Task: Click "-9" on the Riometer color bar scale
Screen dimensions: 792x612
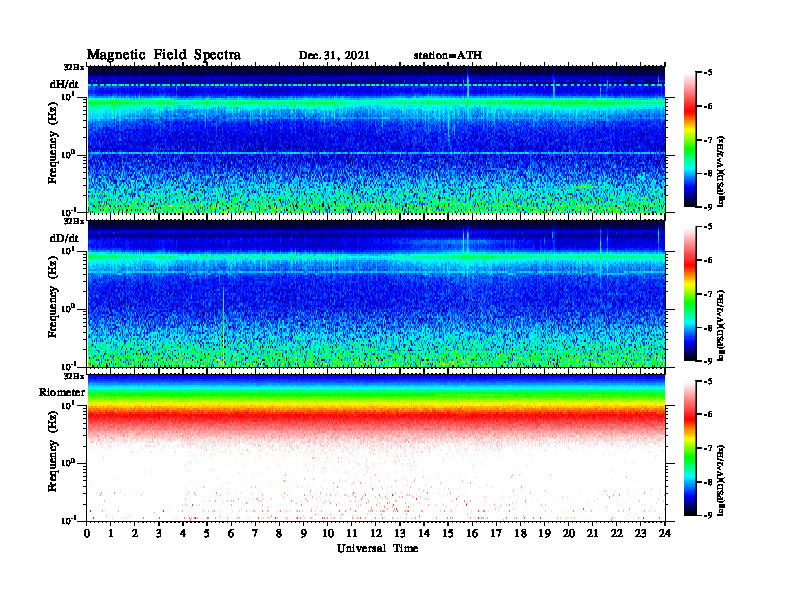Action: click(x=708, y=516)
